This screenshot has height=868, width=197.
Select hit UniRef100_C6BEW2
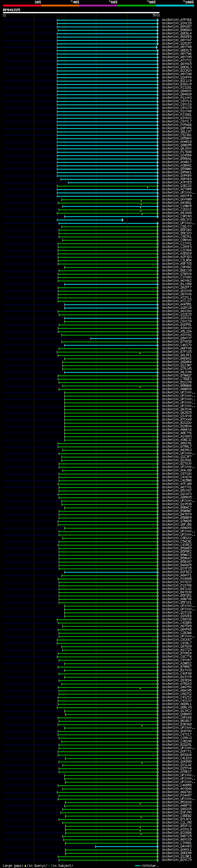(177, 815)
